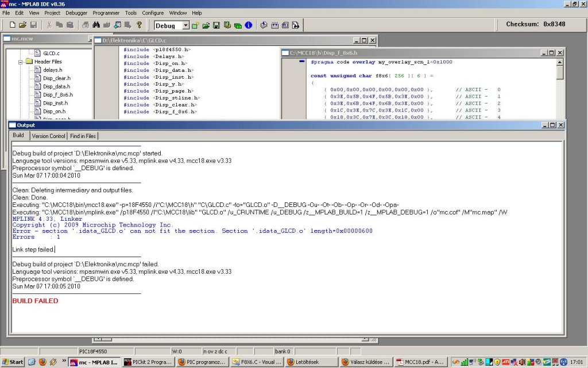Open the Programmer menu
Image resolution: width=588 pixels, height=368 pixels.
tap(106, 13)
